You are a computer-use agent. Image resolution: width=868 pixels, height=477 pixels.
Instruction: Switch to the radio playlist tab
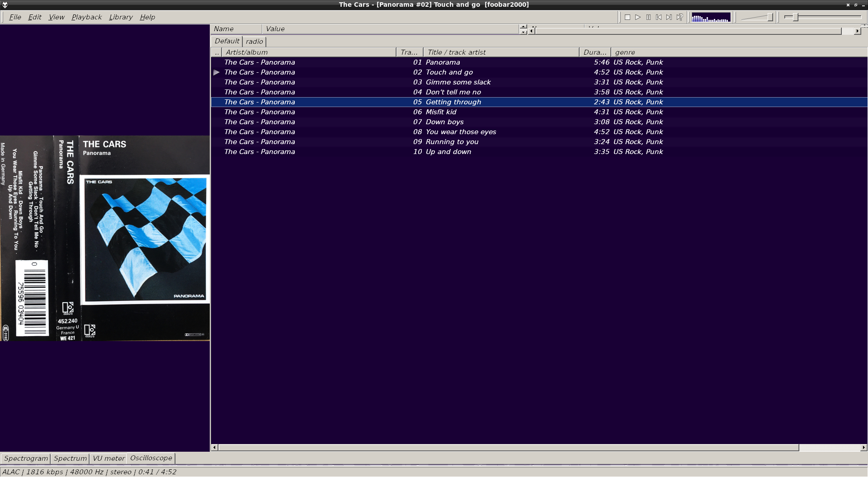pyautogui.click(x=255, y=42)
